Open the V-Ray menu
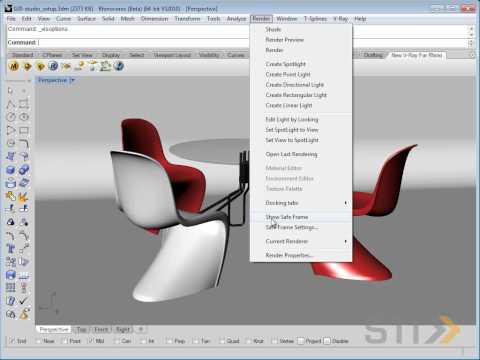This screenshot has width=480, height=360. click(341, 19)
